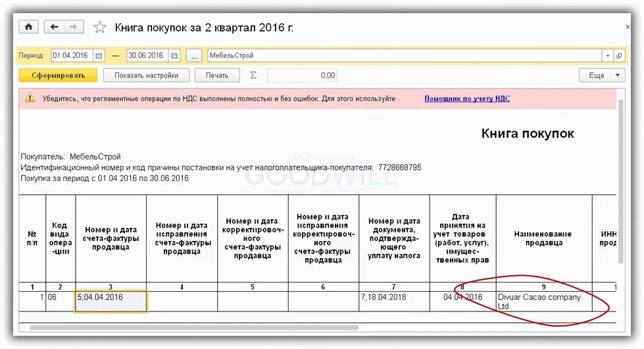Navigate back with the left arrow

click(54, 27)
